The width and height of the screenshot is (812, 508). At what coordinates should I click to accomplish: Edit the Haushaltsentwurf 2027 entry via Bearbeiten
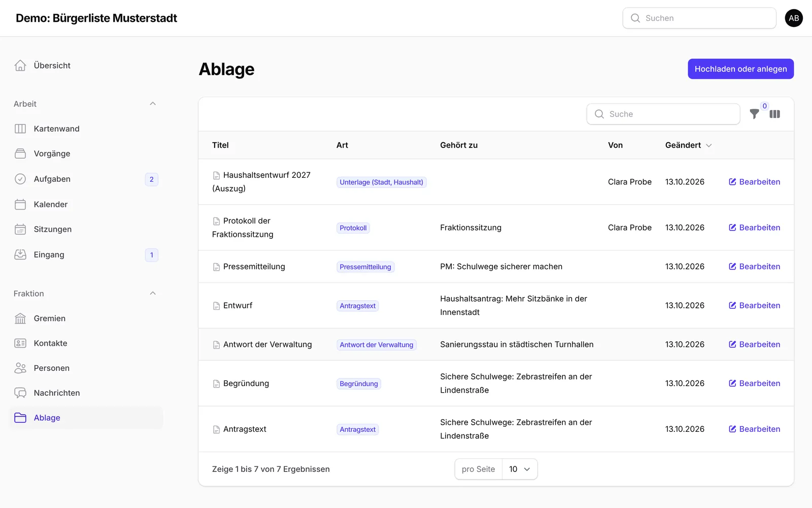tap(755, 182)
